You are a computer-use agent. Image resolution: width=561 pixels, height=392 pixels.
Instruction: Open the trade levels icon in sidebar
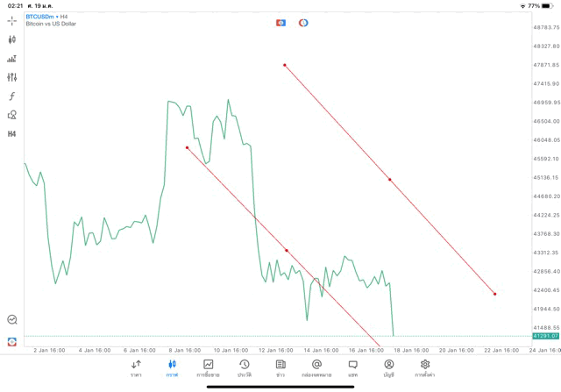[x=12, y=59]
